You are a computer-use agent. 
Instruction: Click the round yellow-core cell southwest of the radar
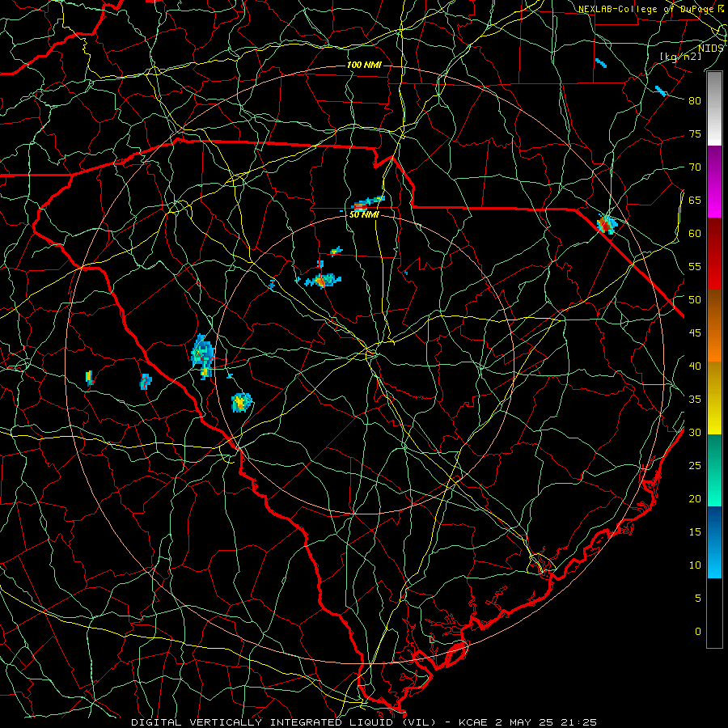click(x=241, y=402)
